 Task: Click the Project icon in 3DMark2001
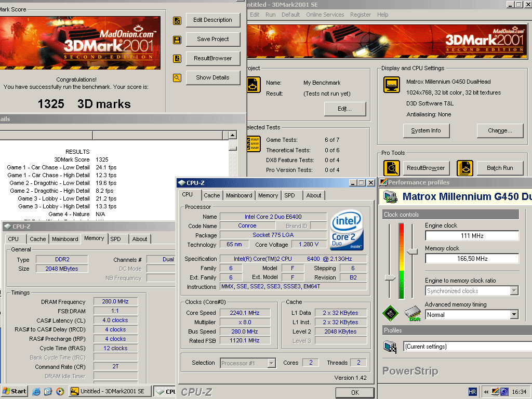[x=254, y=85]
